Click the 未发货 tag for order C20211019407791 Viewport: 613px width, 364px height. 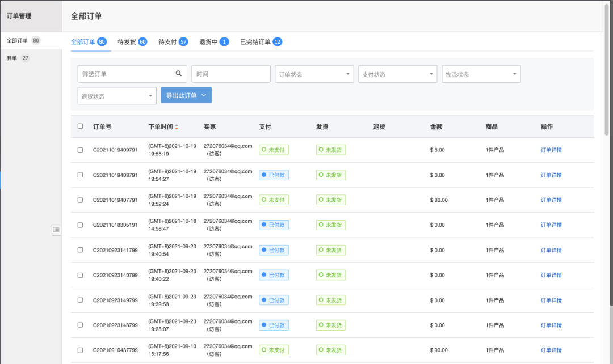[331, 200]
